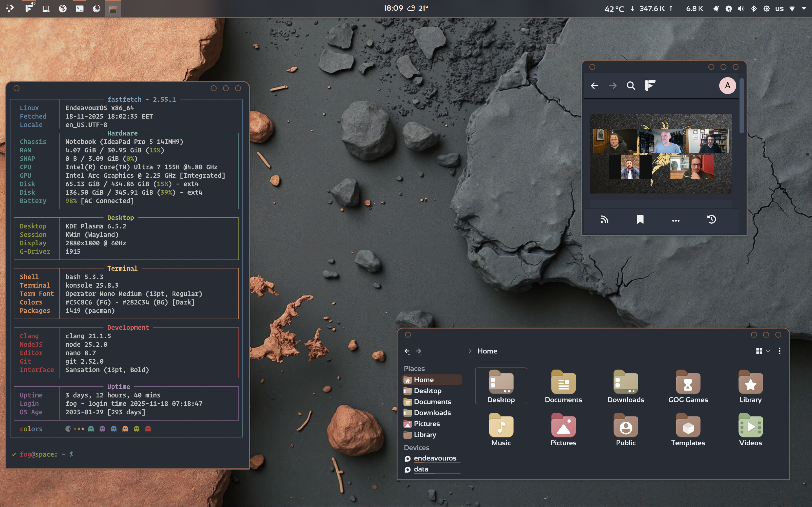Screen dimensions: 812x507
Task: Expand the system tray hidden icons arrow
Action: click(804, 9)
